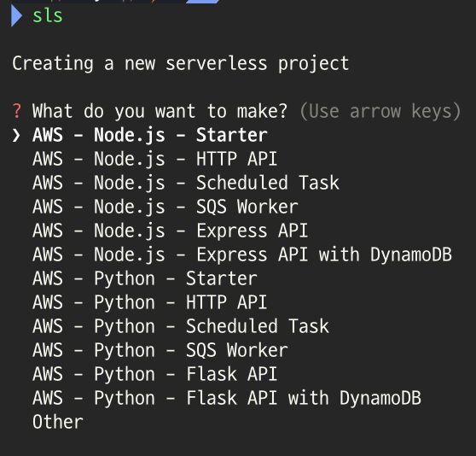This screenshot has height=456, width=476.
Task: Choose AWS - Python - HTTP API
Action: point(149,303)
